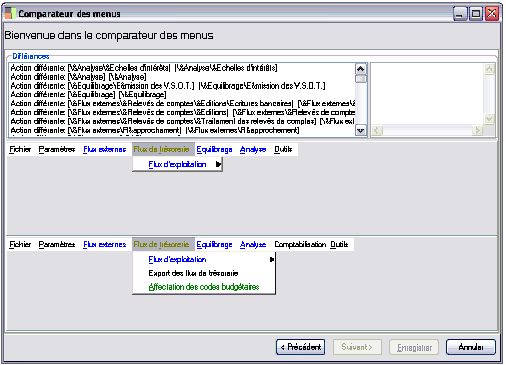Open Fichier in the upper menu bar

(x=20, y=149)
